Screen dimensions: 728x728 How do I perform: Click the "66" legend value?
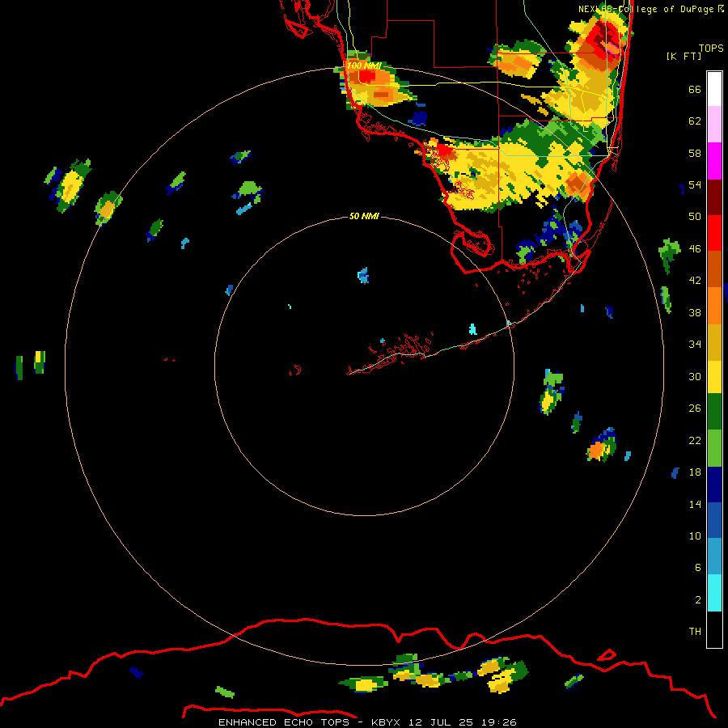tap(695, 90)
